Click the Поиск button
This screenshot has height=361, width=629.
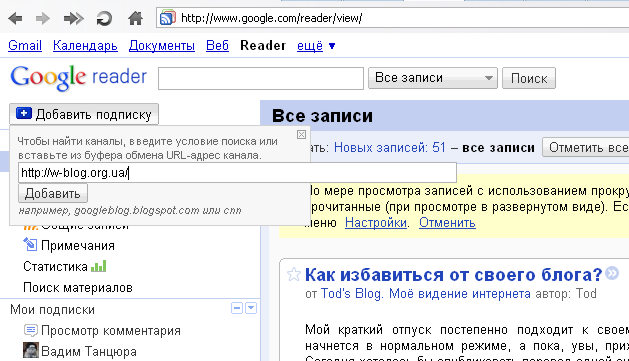tap(529, 78)
